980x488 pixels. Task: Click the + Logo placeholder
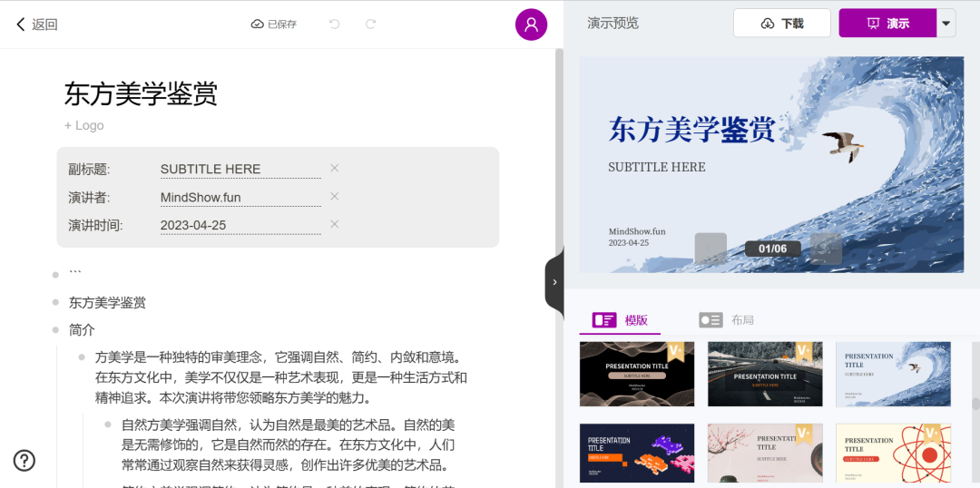pos(83,125)
